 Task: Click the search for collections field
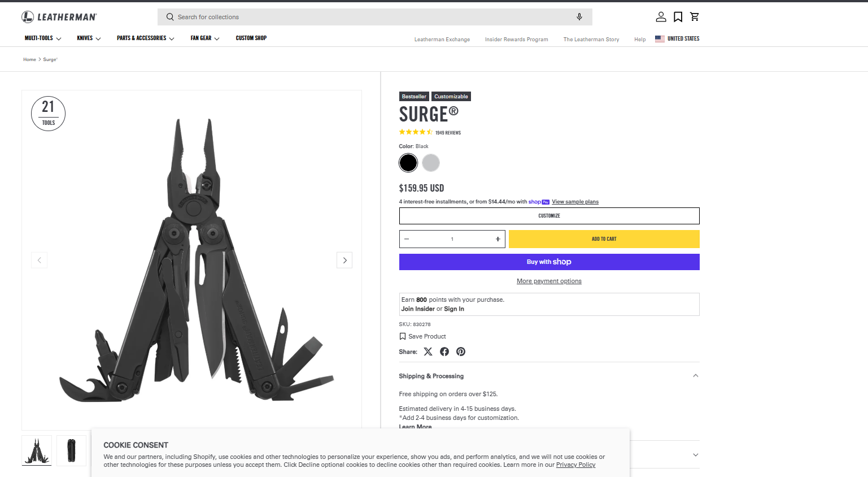click(375, 17)
